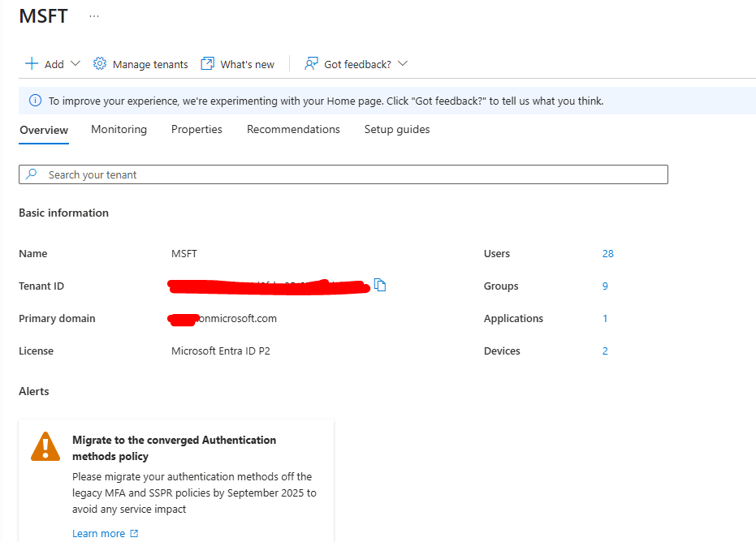756x542 pixels.
Task: Click the MSFT name value
Action: click(184, 253)
